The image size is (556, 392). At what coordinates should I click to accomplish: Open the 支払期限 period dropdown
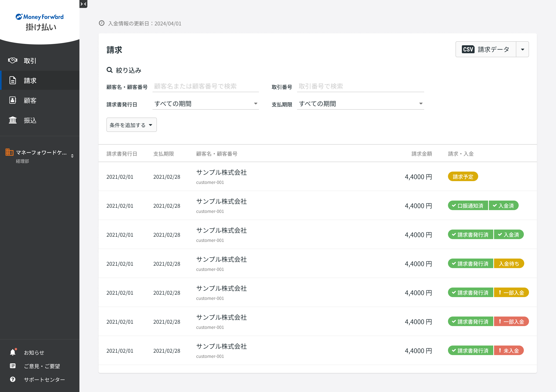(360, 104)
